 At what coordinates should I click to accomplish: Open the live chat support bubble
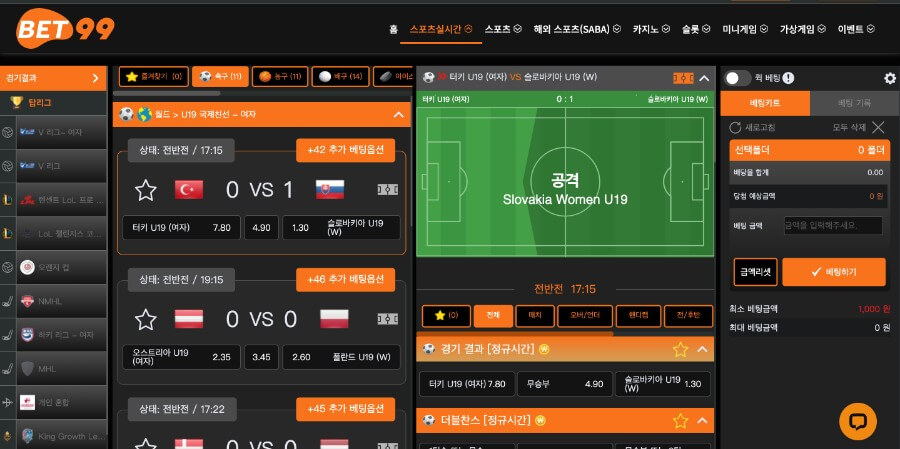click(x=858, y=421)
